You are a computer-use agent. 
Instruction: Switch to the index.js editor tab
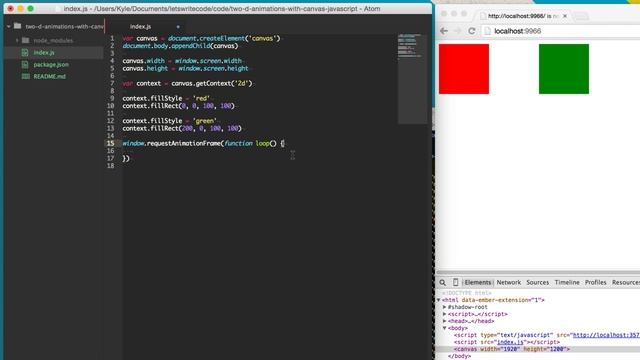pos(140,27)
